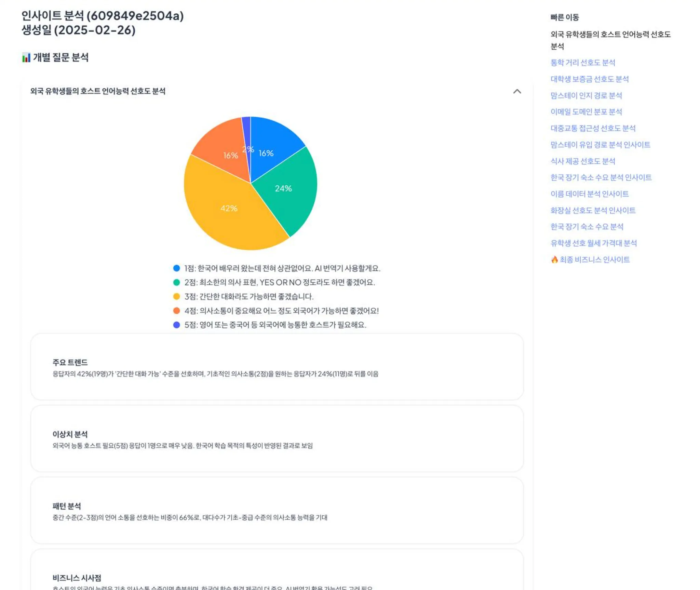Screen dimensions: 700x590
Task: Click the 주요 트렌드 card
Action: (277, 367)
